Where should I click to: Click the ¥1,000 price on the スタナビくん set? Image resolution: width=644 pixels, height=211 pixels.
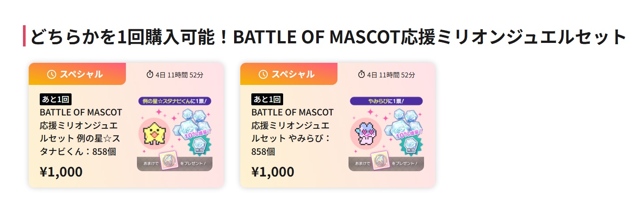point(61,172)
